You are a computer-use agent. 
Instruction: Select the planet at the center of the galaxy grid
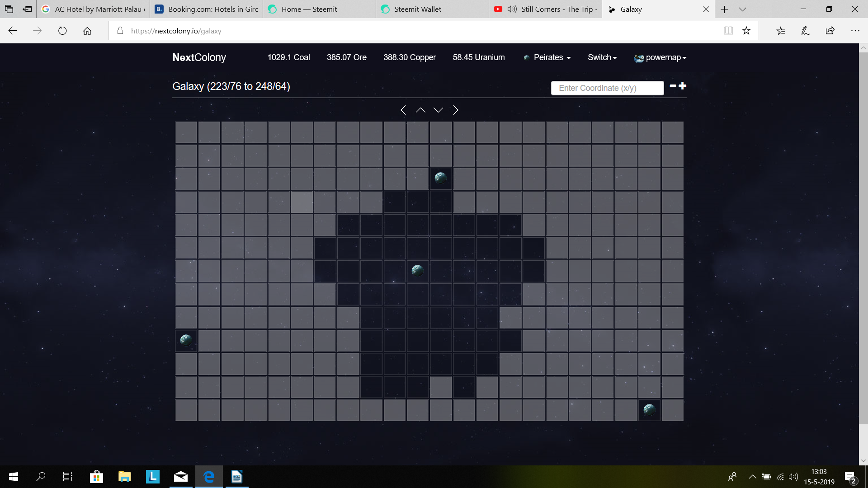click(x=417, y=271)
